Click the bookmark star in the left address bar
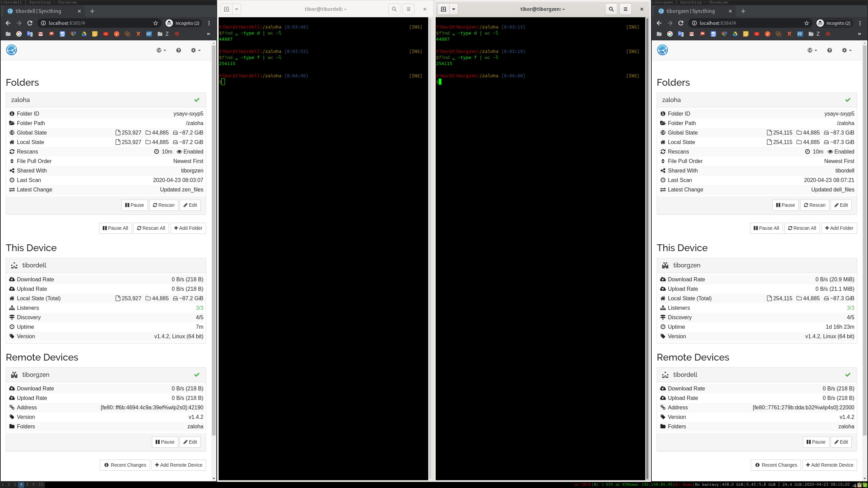Image resolution: width=868 pixels, height=488 pixels. click(155, 23)
